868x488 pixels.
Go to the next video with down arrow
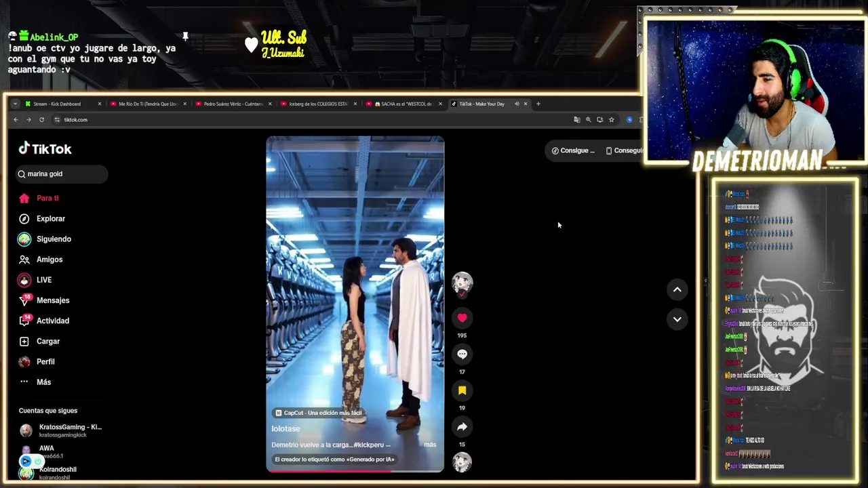pos(677,319)
